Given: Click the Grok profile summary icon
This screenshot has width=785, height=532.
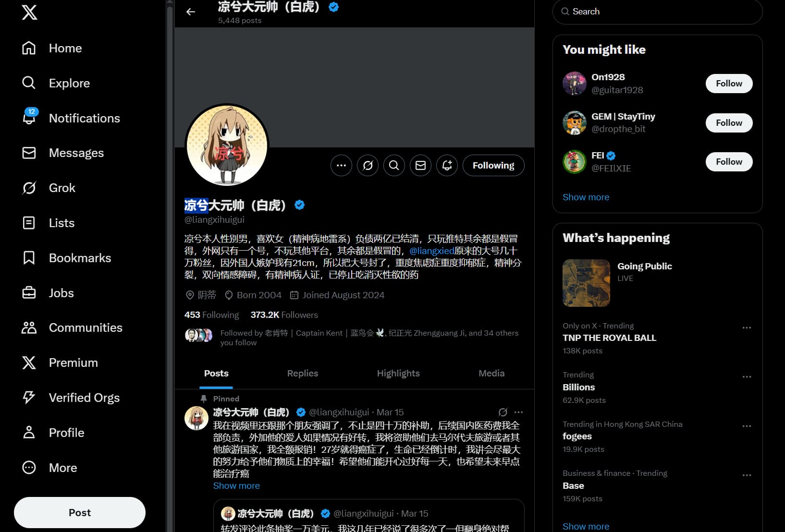Looking at the screenshot, I should click(368, 165).
